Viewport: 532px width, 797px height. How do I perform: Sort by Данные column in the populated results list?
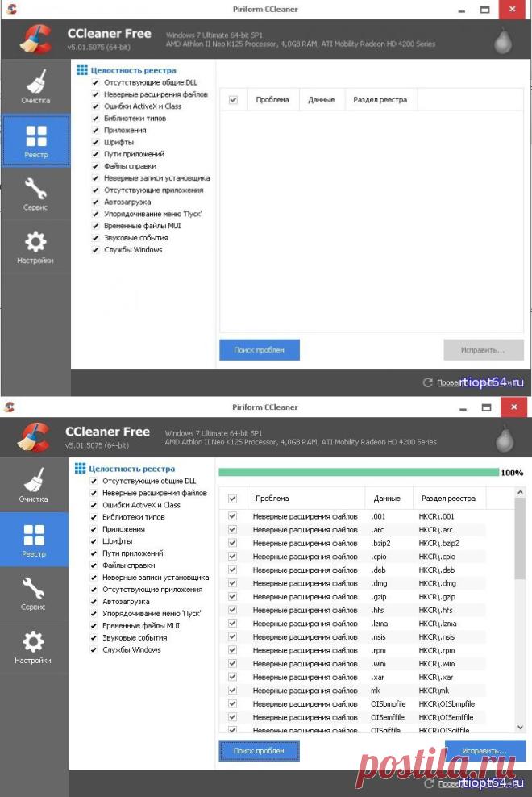click(x=389, y=499)
